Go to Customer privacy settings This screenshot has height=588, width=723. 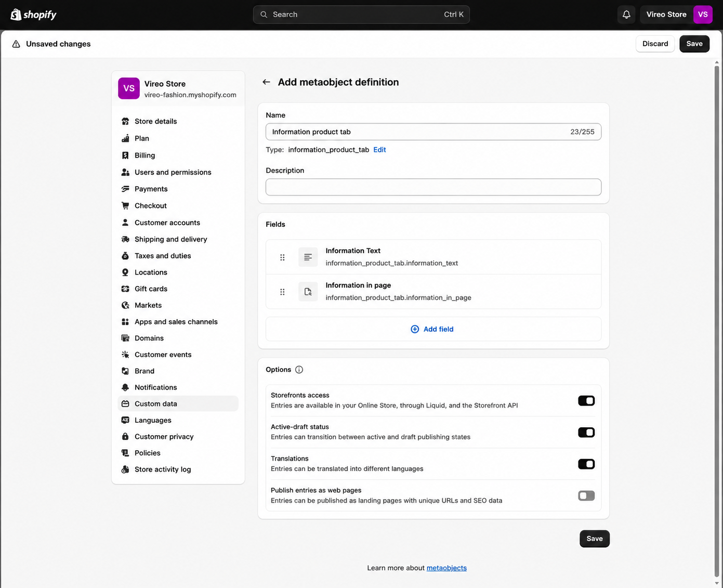pyautogui.click(x=178, y=437)
